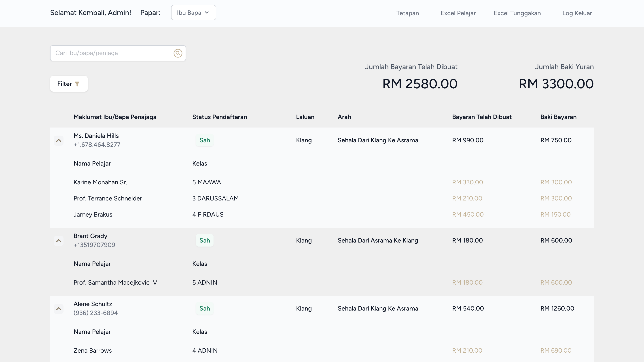Click the chevron icon beside Alene Schultz
This screenshot has width=644, height=362.
59,309
